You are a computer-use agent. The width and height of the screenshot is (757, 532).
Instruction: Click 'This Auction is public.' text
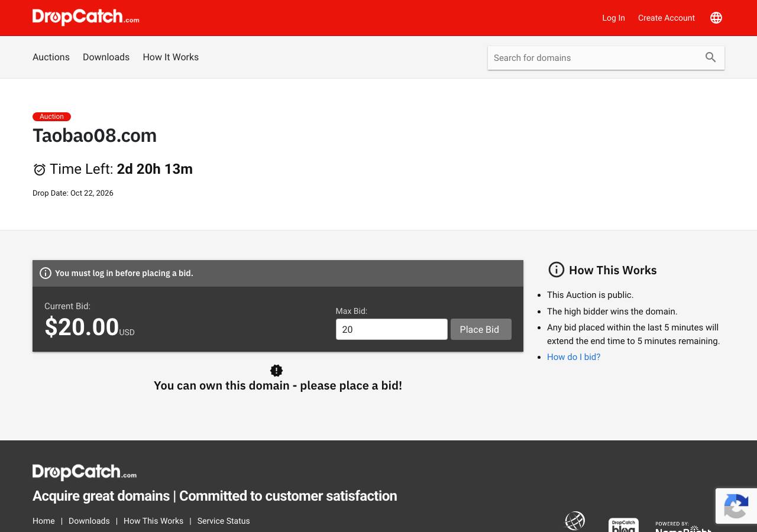[590, 295]
